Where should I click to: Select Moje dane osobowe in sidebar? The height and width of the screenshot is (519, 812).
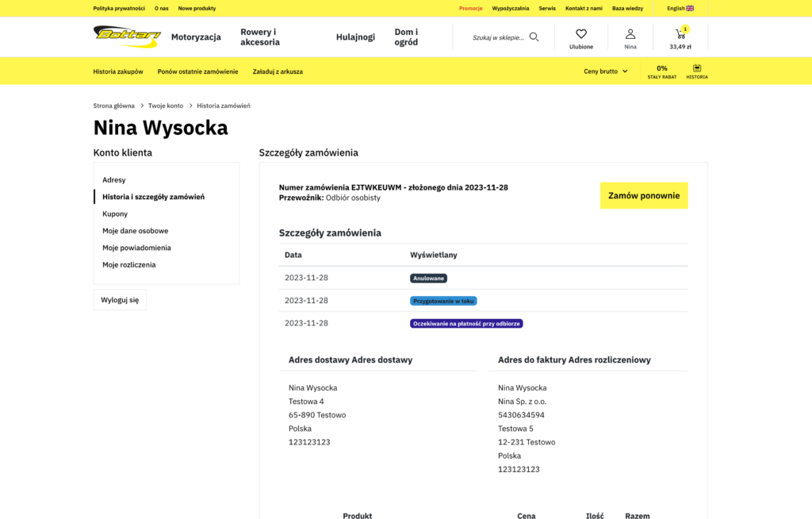tap(135, 231)
